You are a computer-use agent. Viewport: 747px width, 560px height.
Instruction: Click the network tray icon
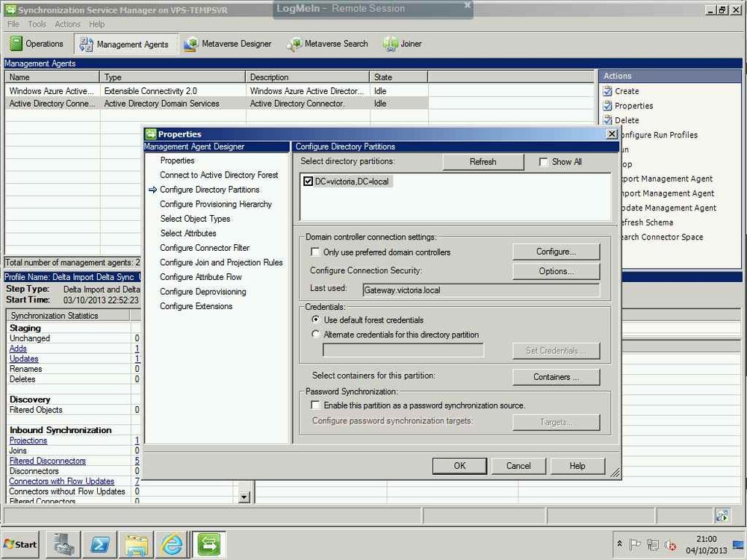pyautogui.click(x=653, y=544)
